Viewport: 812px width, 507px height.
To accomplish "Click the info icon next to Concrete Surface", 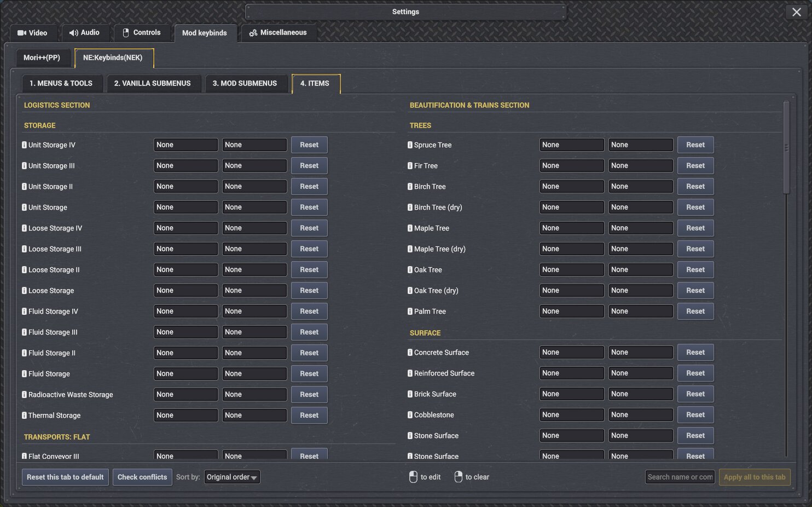I will pyautogui.click(x=410, y=353).
